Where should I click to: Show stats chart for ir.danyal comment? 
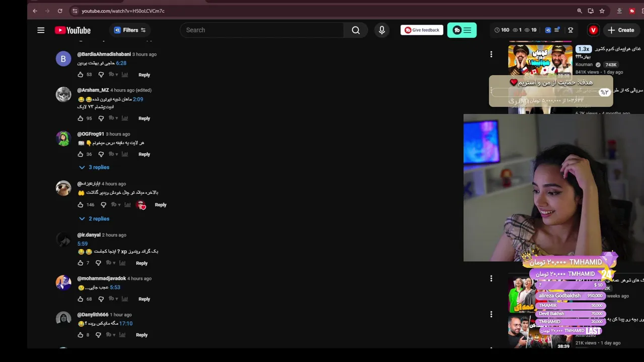[x=122, y=263]
